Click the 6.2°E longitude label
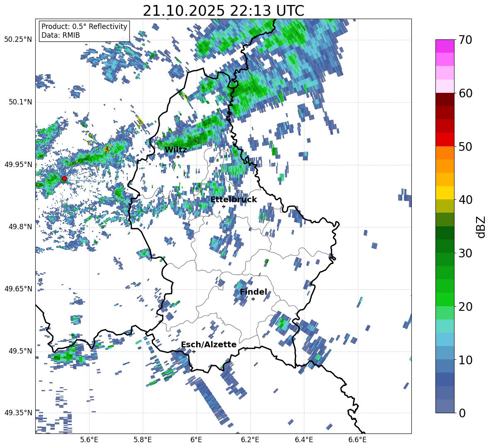491x448 pixels. click(x=250, y=440)
